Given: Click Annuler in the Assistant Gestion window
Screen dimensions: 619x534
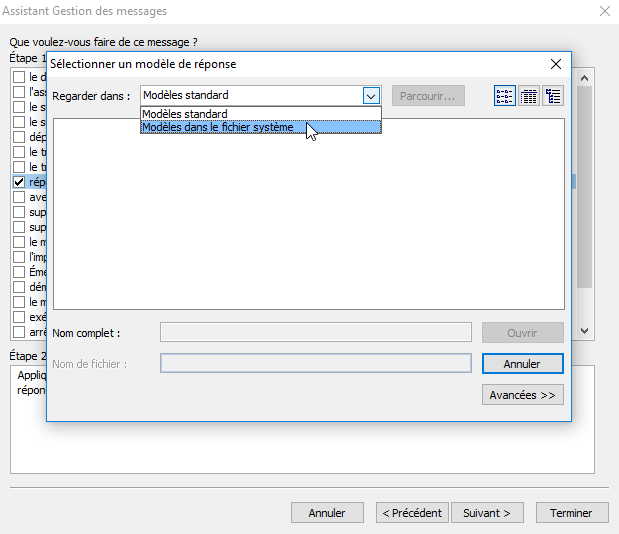Looking at the screenshot, I should click(327, 513).
